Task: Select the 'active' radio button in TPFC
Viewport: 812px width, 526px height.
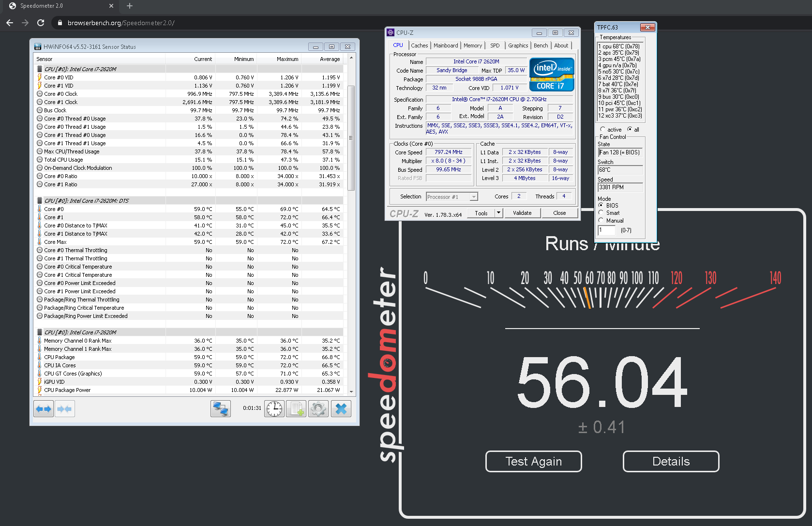Action: click(x=602, y=129)
